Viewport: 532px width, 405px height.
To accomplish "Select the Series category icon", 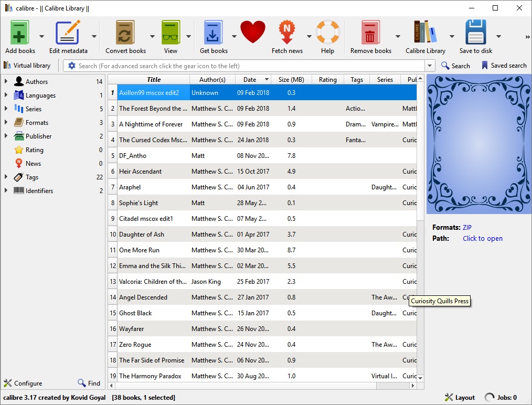I will coord(19,109).
